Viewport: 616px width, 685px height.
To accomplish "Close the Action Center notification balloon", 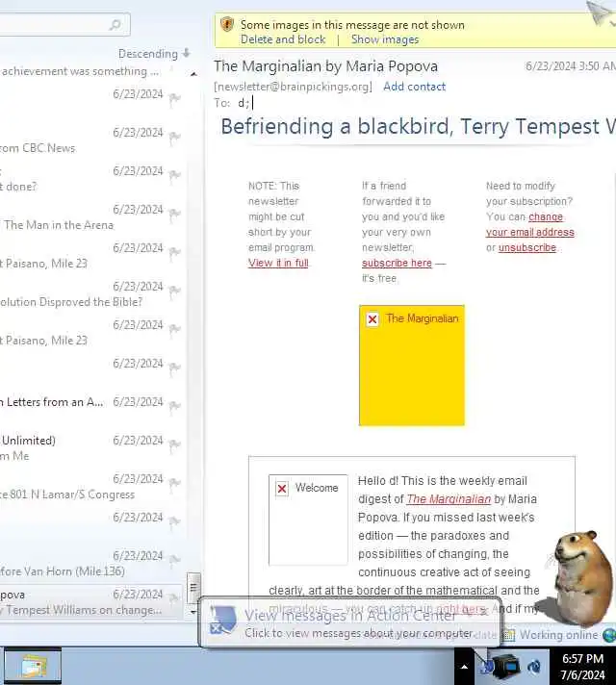I will 484,612.
